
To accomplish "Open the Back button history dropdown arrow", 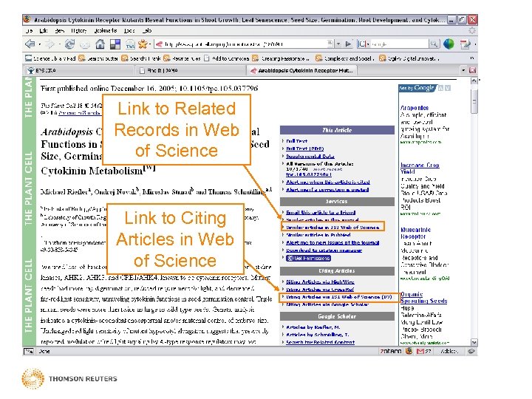I will (x=39, y=44).
